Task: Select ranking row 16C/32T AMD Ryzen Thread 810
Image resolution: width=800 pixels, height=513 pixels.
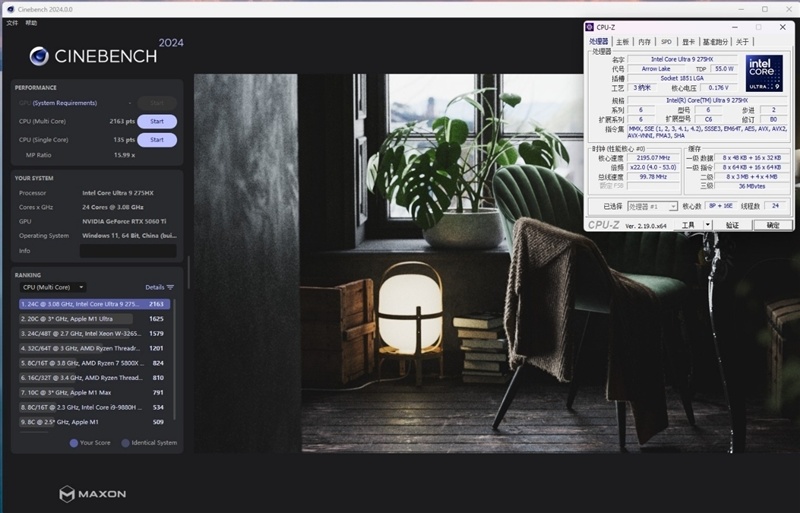Action: pyautogui.click(x=94, y=378)
